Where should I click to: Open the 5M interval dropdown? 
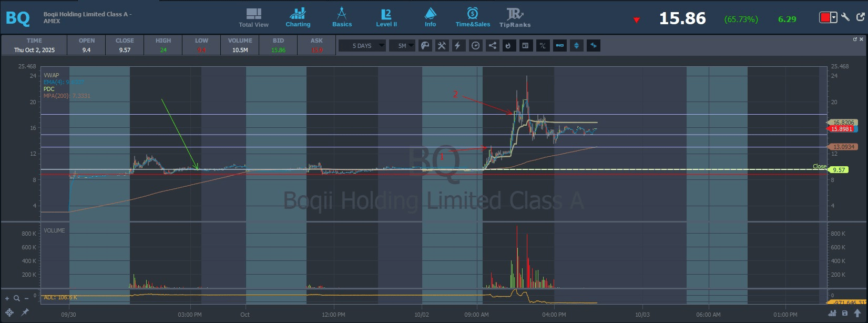402,46
